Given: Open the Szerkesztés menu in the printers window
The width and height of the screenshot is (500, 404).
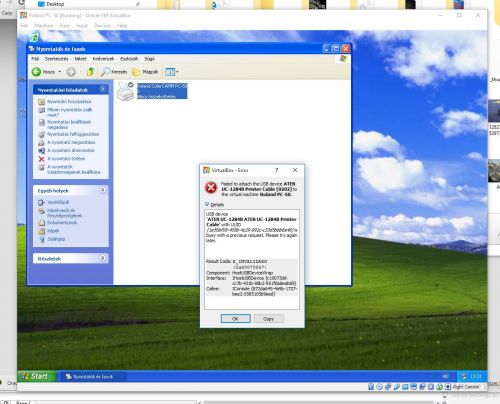Looking at the screenshot, I should [x=57, y=59].
